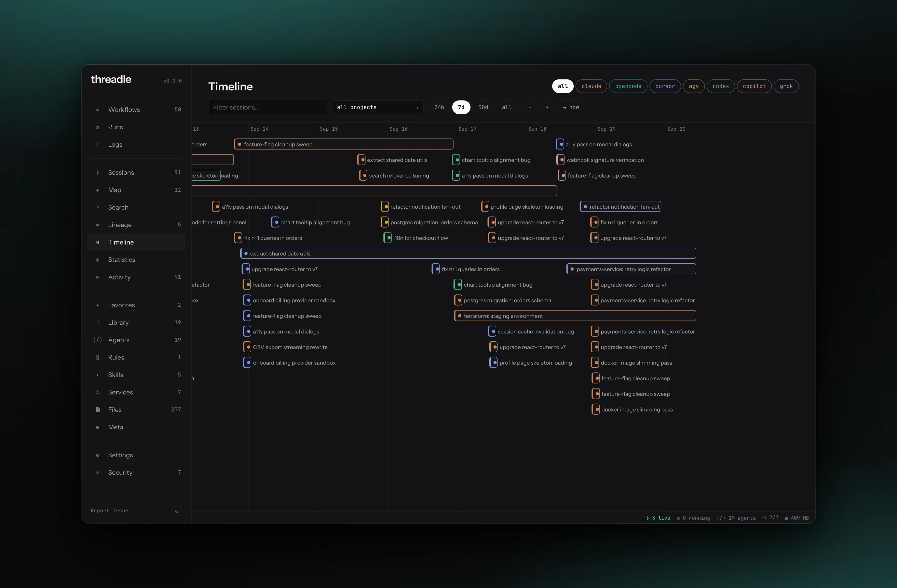Image resolution: width=897 pixels, height=588 pixels.
Task: Toggle the codex agent filter
Action: (721, 86)
